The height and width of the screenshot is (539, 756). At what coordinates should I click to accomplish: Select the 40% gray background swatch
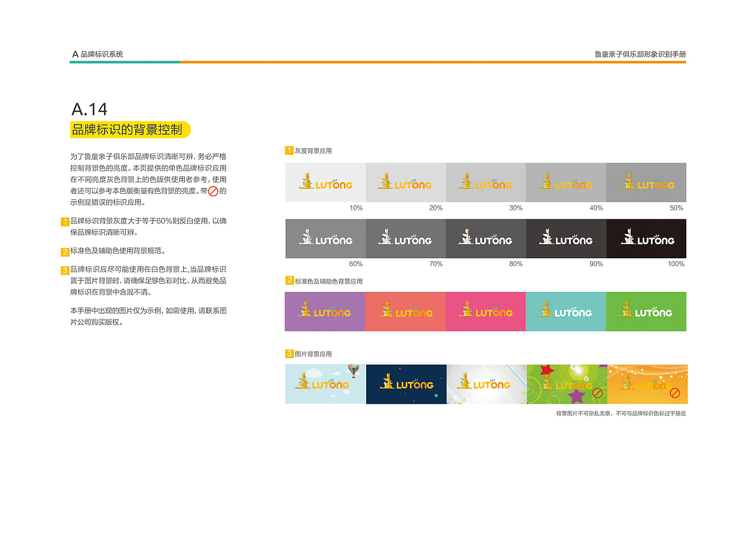pos(566,183)
